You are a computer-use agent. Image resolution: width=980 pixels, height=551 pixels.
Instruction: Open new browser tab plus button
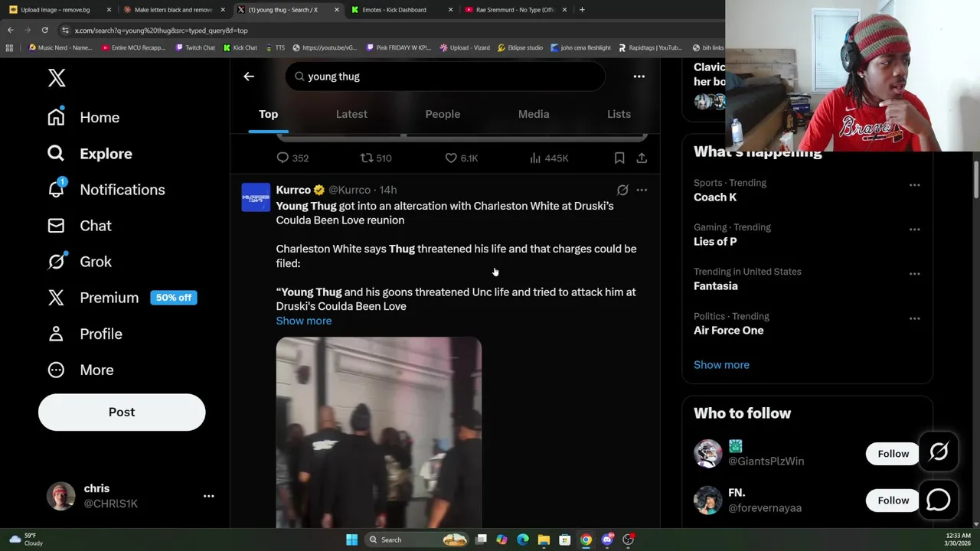pyautogui.click(x=582, y=10)
